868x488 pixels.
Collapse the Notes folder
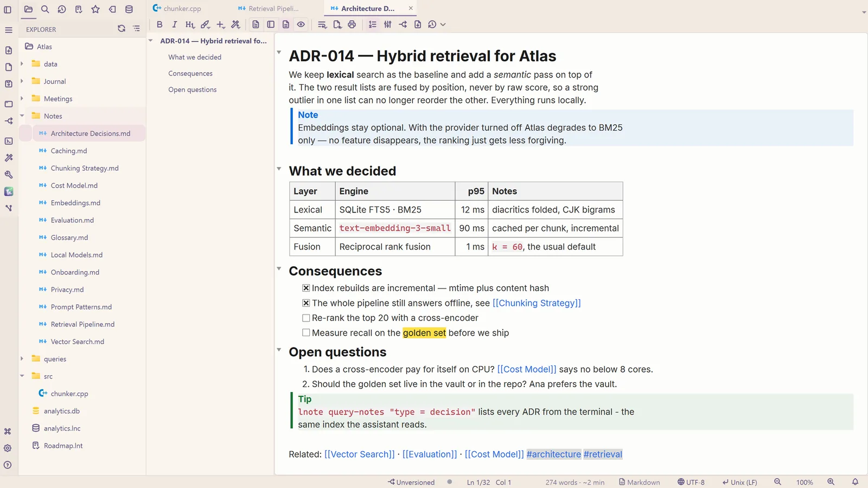tap(22, 116)
